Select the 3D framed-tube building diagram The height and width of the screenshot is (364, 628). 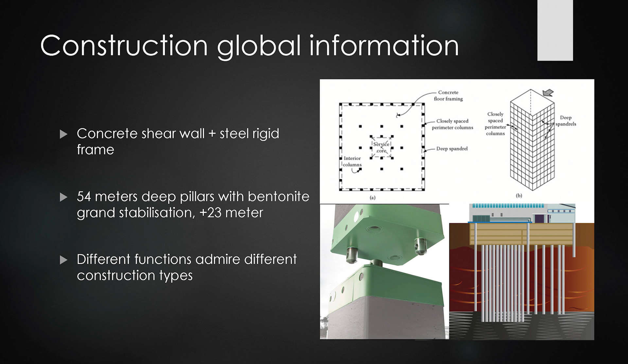coord(532,141)
